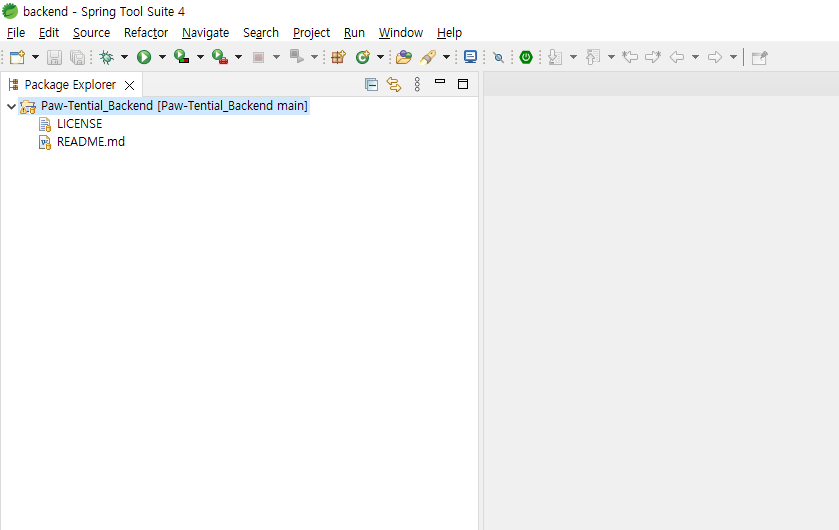Open the dropdown next to Stop icon

point(276,57)
